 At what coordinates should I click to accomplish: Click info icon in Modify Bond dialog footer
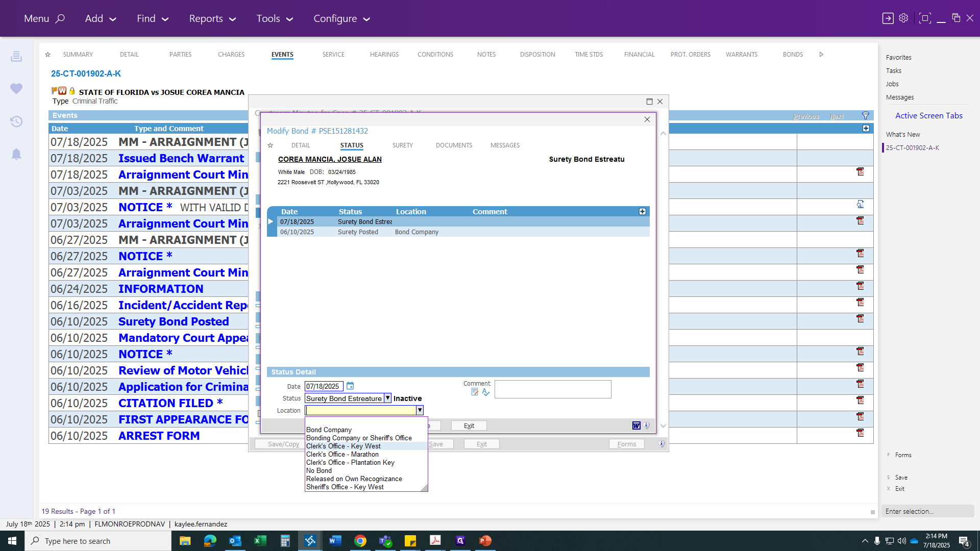pyautogui.click(x=647, y=425)
